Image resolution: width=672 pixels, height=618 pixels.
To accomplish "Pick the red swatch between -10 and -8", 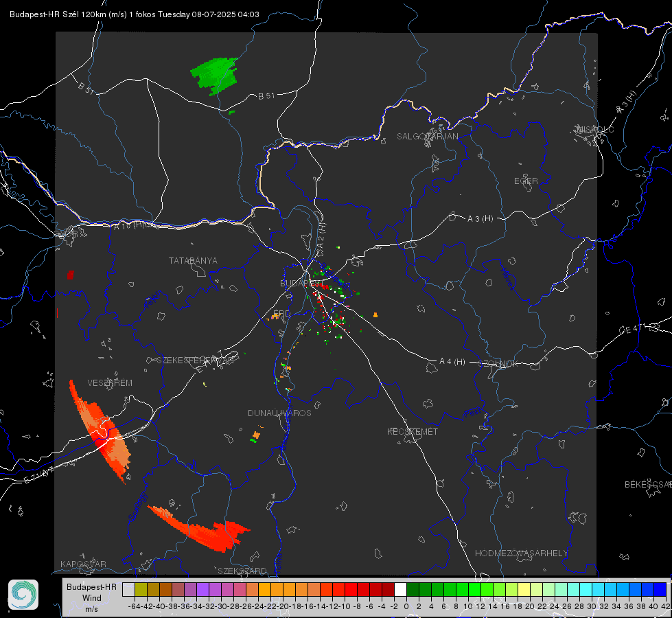I will coord(351,589).
